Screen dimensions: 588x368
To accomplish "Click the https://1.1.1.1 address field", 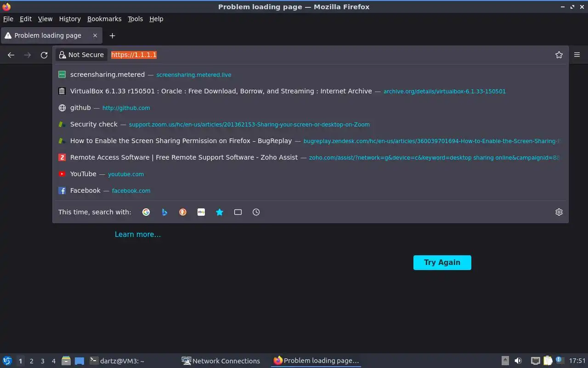I will [331, 55].
